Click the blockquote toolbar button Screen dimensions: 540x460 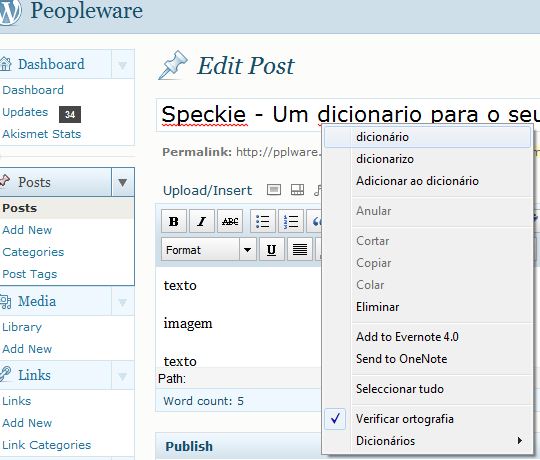[314, 221]
